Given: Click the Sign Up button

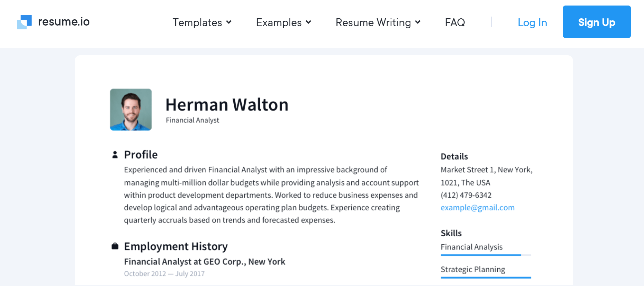Looking at the screenshot, I should (597, 22).
